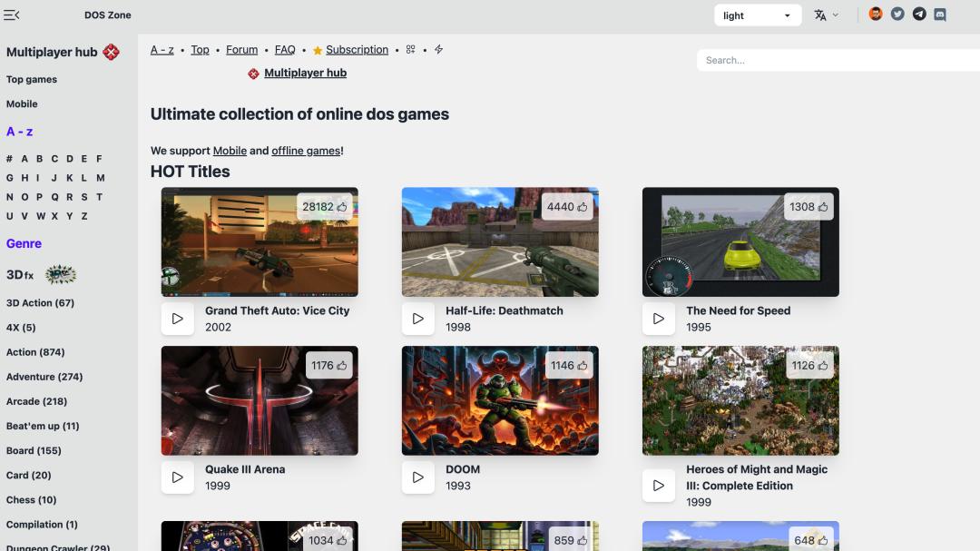Select genre Action (874)

[35, 352]
